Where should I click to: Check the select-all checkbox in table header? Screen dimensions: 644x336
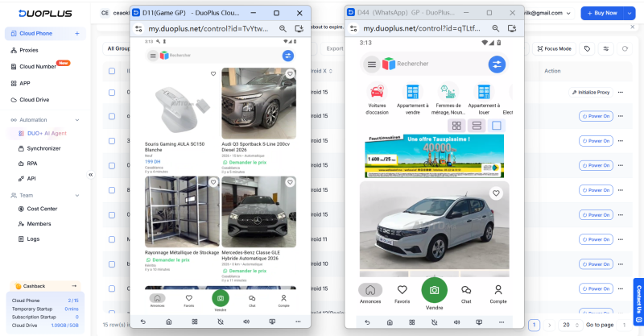click(x=112, y=71)
